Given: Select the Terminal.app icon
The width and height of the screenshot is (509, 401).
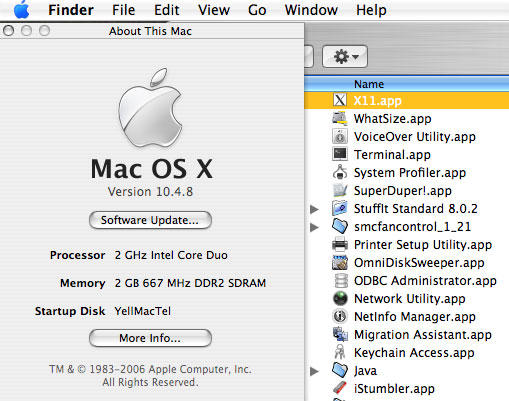Looking at the screenshot, I should [340, 154].
